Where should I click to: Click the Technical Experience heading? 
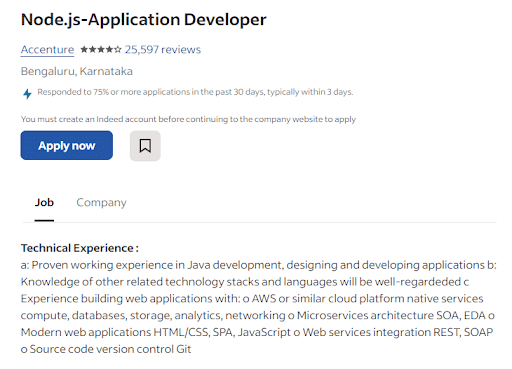(80, 248)
